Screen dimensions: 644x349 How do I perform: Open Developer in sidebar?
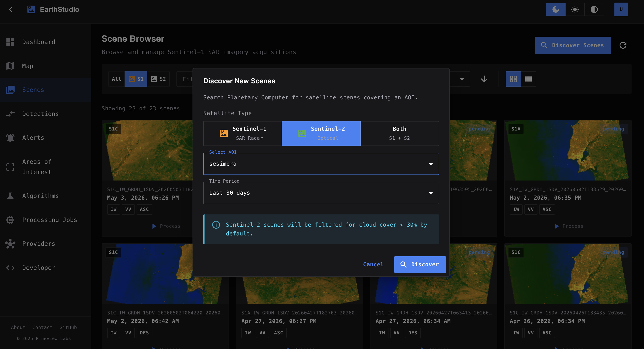[45, 268]
